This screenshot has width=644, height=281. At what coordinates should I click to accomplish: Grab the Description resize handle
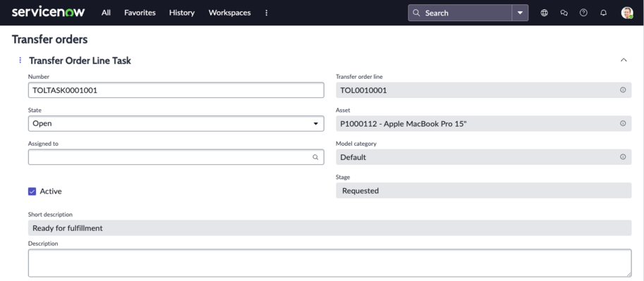628,275
